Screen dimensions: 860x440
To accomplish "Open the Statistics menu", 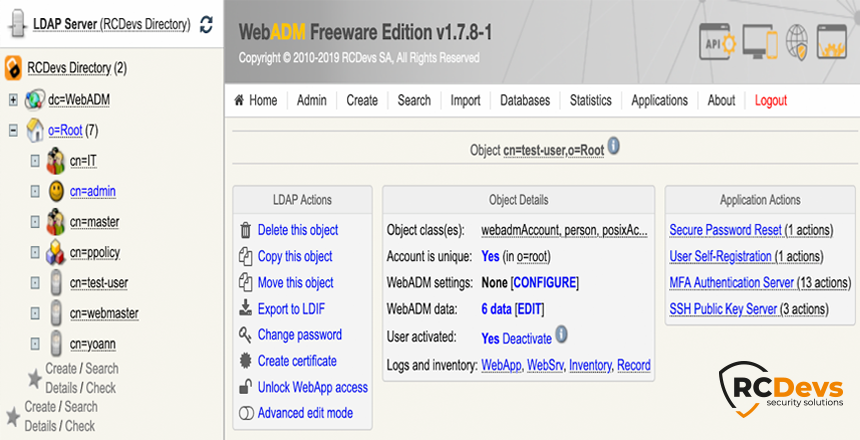I will click(x=591, y=100).
